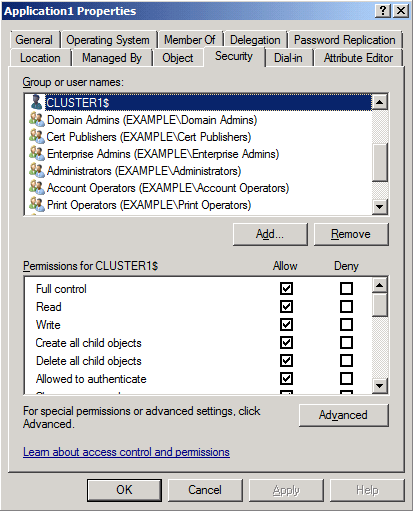Click the Enterprise Admins group icon
The width and height of the screenshot is (413, 511).
pos(37,154)
